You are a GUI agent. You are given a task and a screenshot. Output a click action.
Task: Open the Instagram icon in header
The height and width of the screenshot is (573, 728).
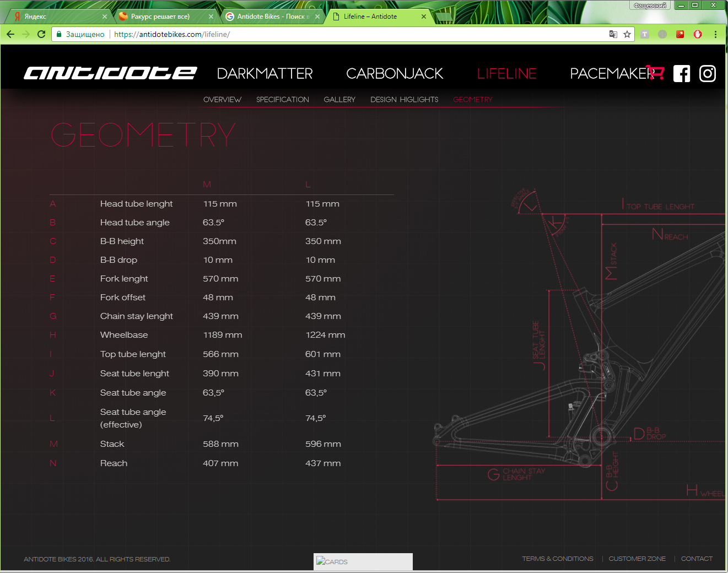coord(708,73)
